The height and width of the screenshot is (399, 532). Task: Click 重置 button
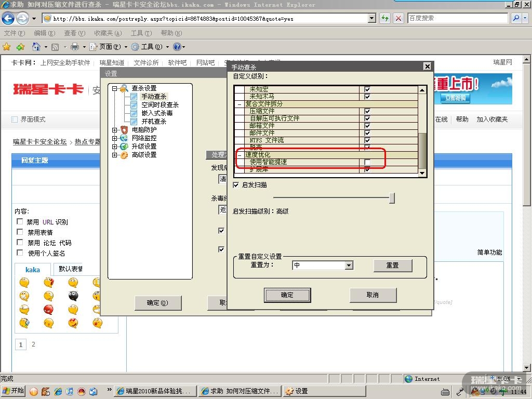(x=393, y=265)
